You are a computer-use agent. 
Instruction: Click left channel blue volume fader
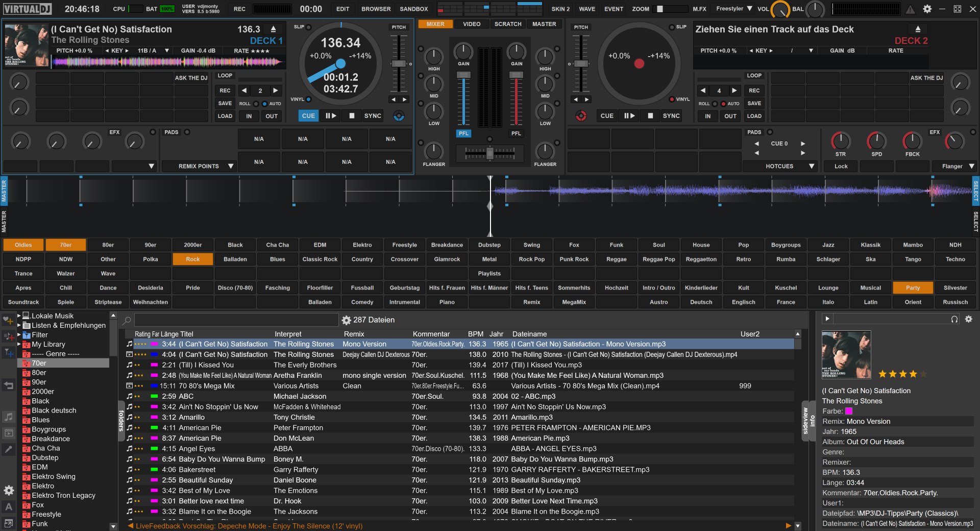463,75
